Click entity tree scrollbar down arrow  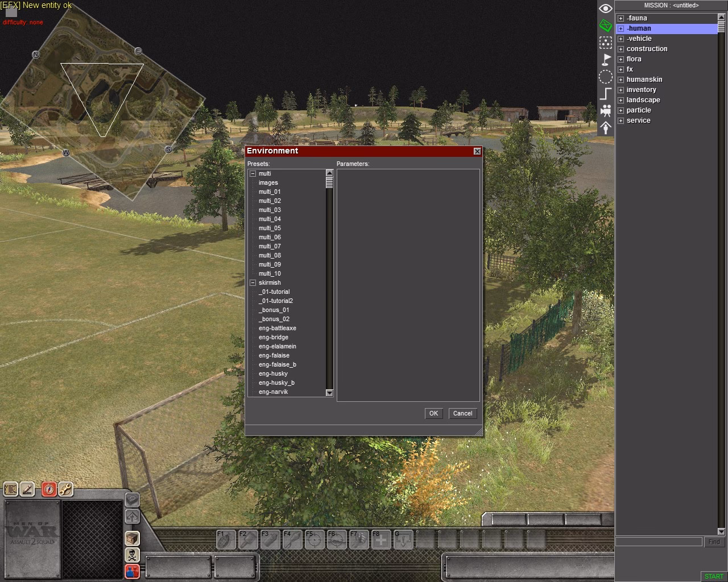[x=721, y=531]
